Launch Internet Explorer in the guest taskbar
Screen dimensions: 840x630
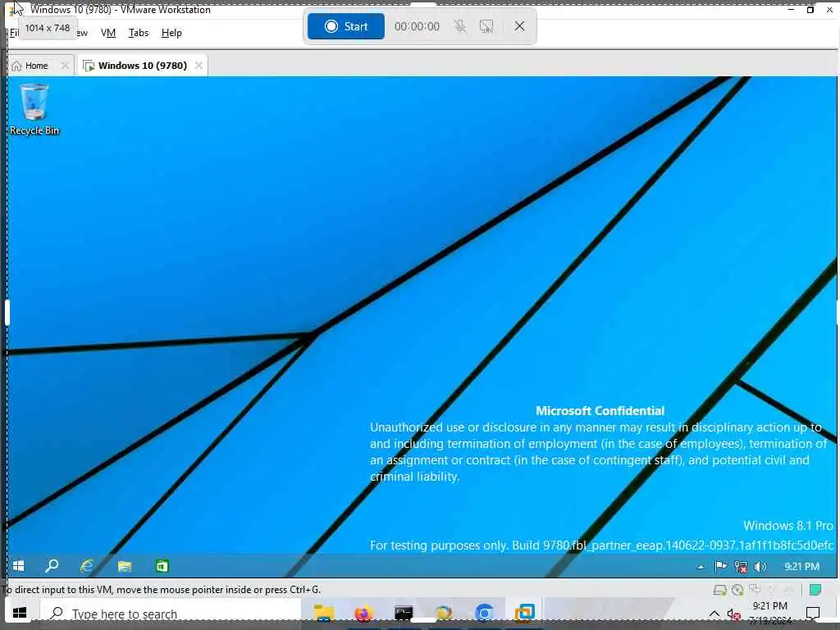coord(87,566)
